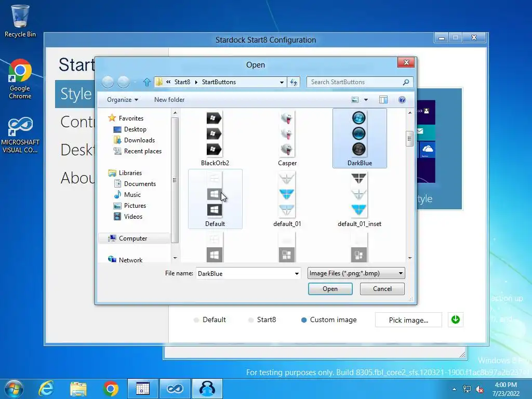Open the Recycle Bin desktop icon

point(20,21)
